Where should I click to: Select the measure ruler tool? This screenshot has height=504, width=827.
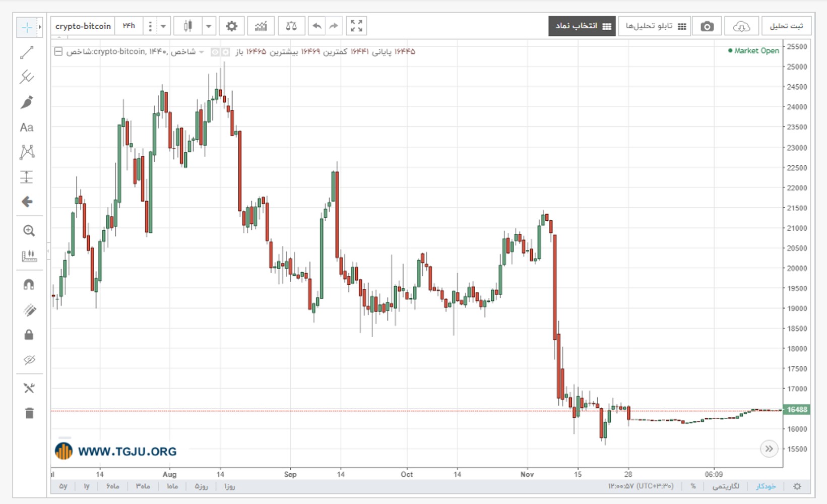point(29,256)
